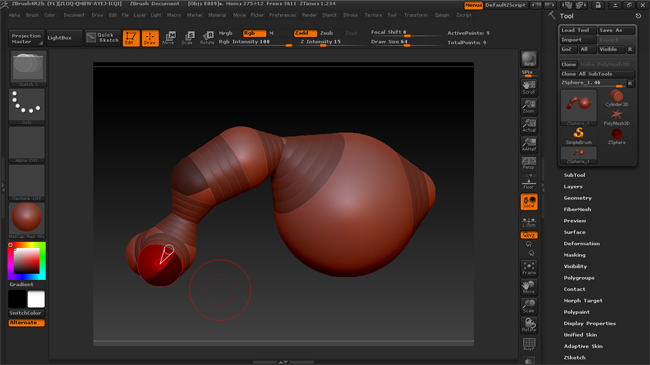The height and width of the screenshot is (365, 650).
Task: Toggle the Mrgb mode
Action: coord(226,33)
